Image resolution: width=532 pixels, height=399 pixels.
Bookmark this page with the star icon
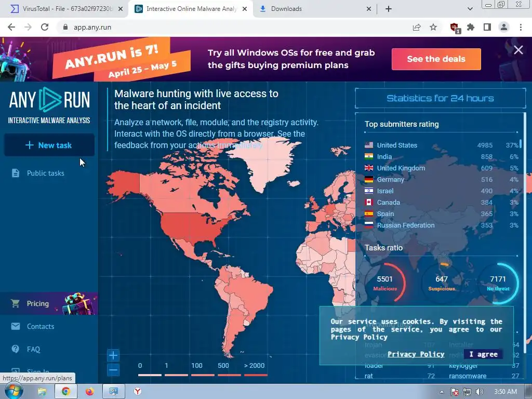(433, 27)
